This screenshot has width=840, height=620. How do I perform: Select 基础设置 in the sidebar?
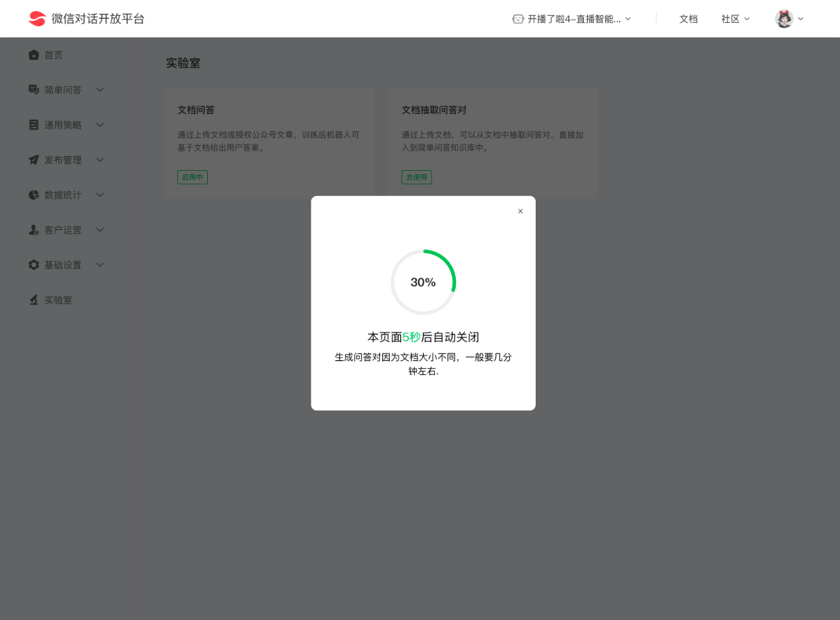pos(63,265)
